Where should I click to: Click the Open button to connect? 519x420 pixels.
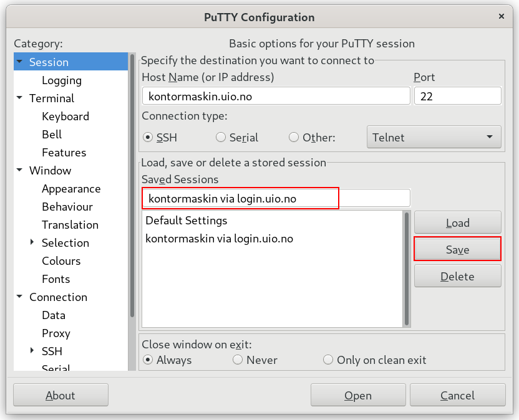click(x=358, y=395)
